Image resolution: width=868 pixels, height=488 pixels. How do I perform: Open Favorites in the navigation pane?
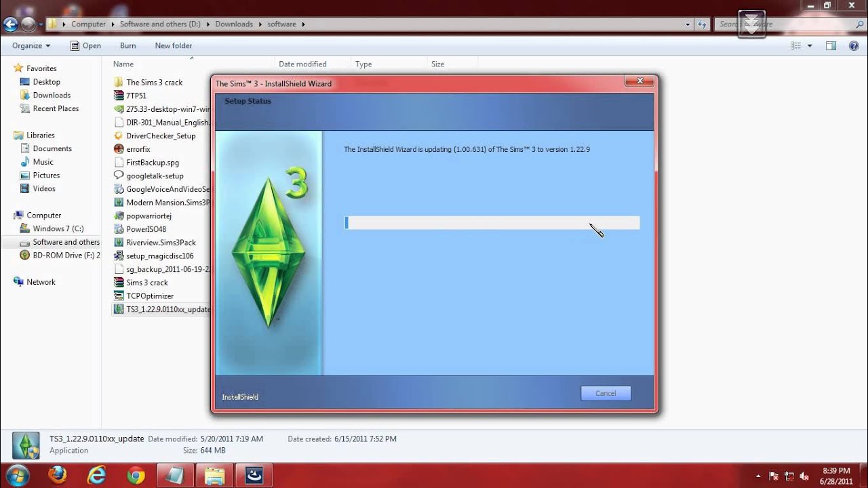(x=41, y=68)
